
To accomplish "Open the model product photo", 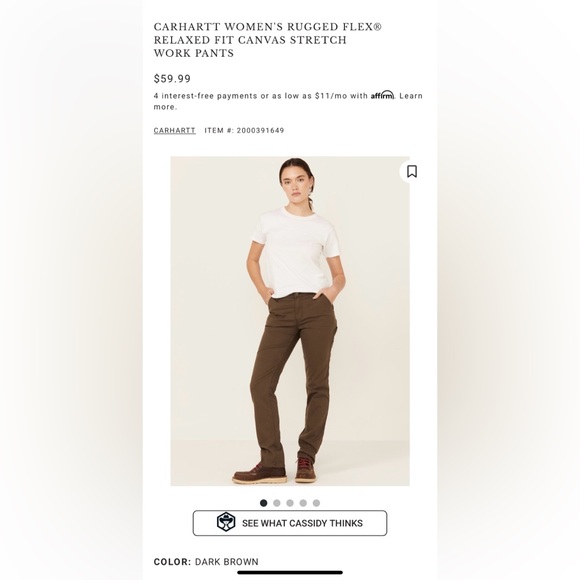I will [290, 321].
